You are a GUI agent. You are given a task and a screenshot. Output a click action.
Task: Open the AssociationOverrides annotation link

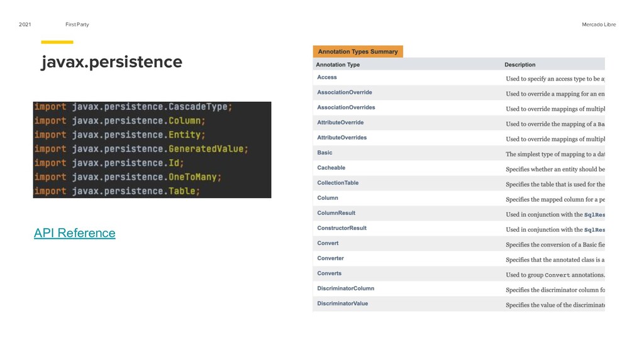point(346,107)
